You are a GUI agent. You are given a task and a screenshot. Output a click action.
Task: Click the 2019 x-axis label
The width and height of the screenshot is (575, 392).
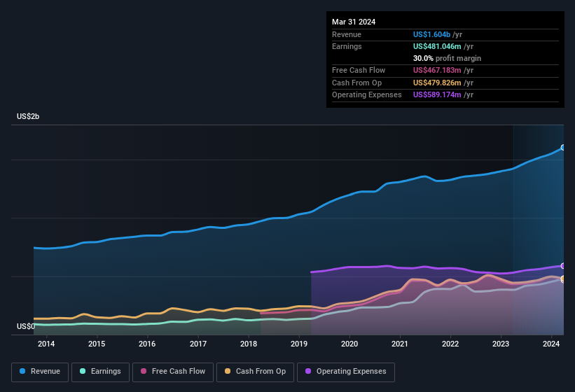pos(299,344)
